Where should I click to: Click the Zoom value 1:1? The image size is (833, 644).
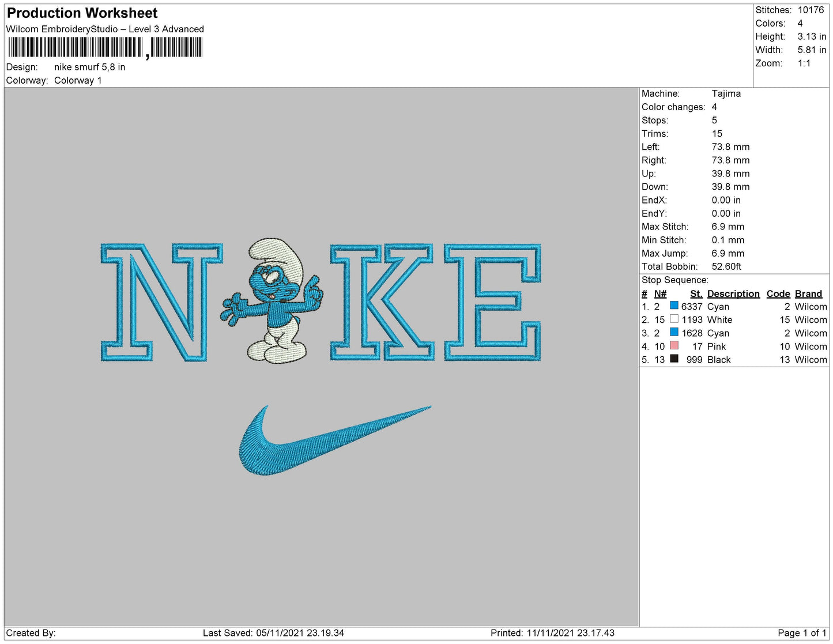click(804, 63)
